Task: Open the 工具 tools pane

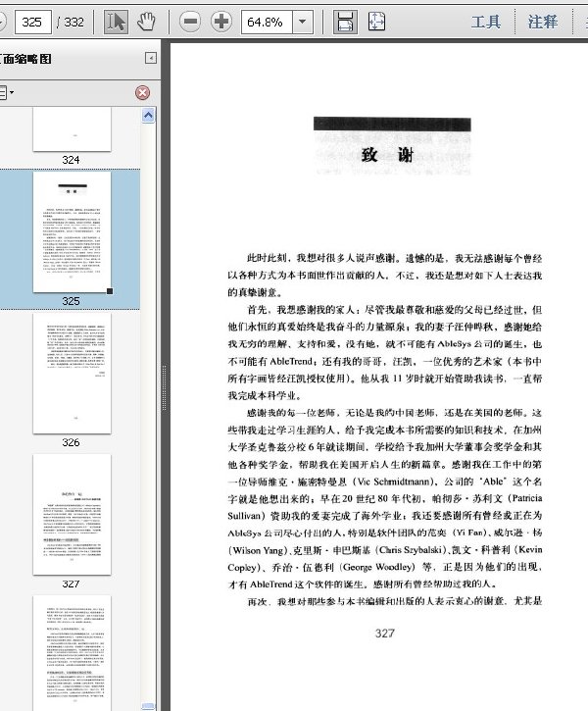Action: click(x=486, y=22)
